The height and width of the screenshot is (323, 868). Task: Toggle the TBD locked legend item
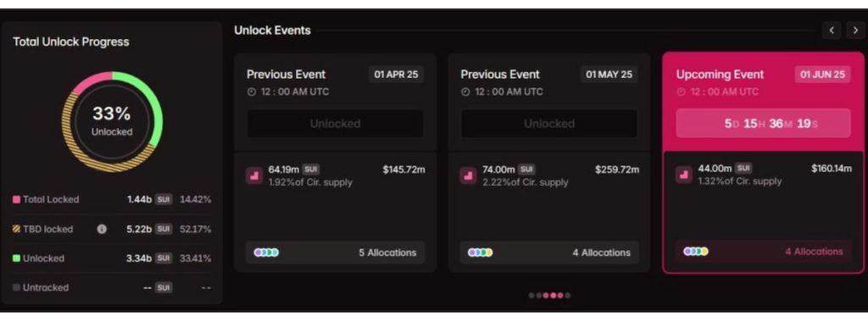tap(42, 229)
